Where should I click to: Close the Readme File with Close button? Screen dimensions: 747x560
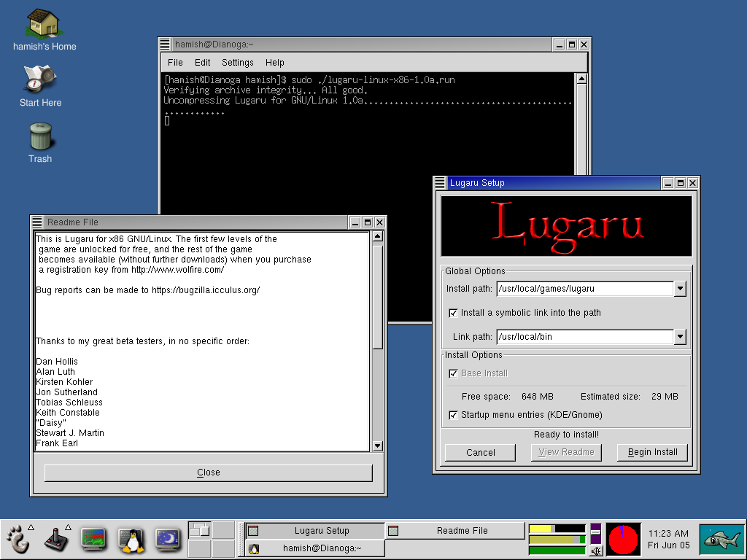point(208,472)
